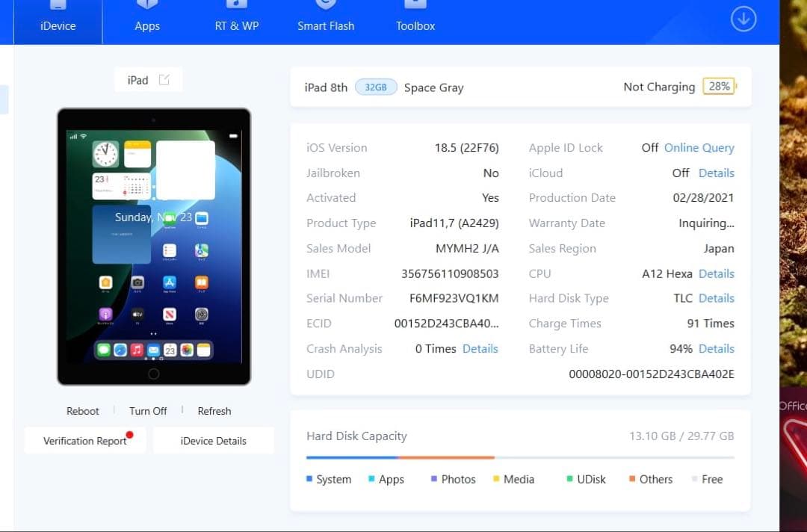This screenshot has width=807, height=532.
Task: Click the Photos legend color square
Action: coord(434,479)
